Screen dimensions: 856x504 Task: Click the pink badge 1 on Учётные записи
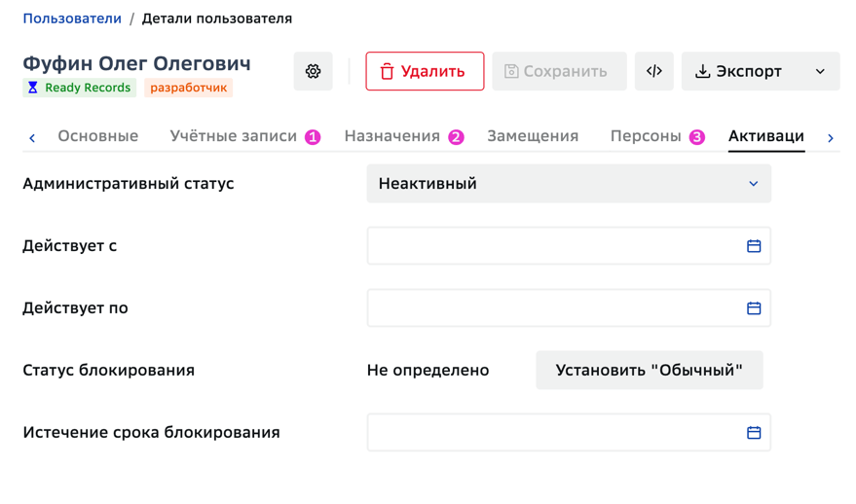coord(313,137)
